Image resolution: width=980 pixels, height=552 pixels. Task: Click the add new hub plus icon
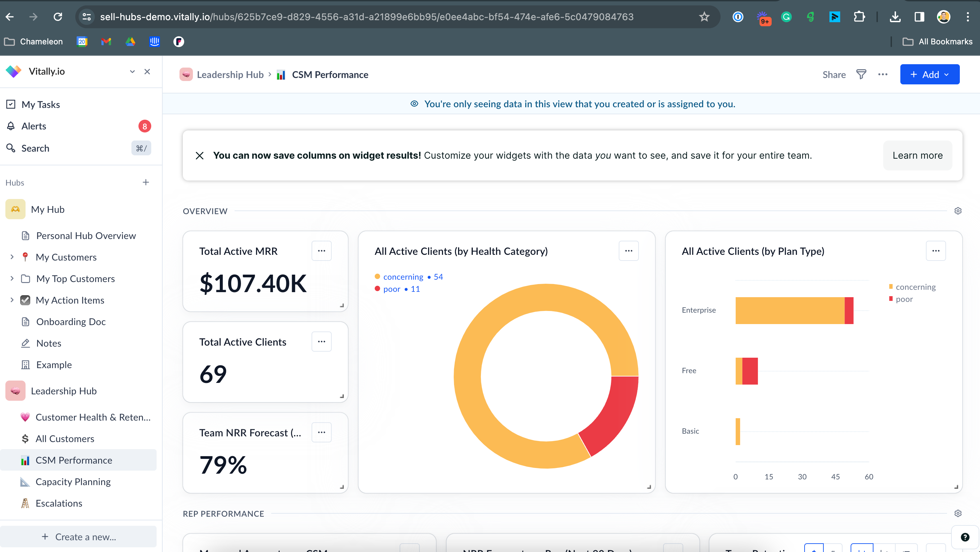pyautogui.click(x=146, y=182)
